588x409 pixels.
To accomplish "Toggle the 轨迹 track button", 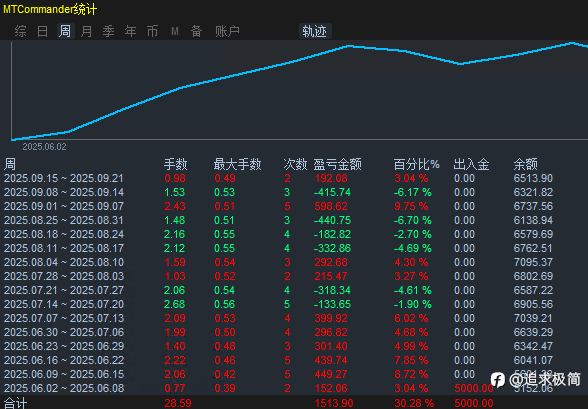I will [315, 31].
